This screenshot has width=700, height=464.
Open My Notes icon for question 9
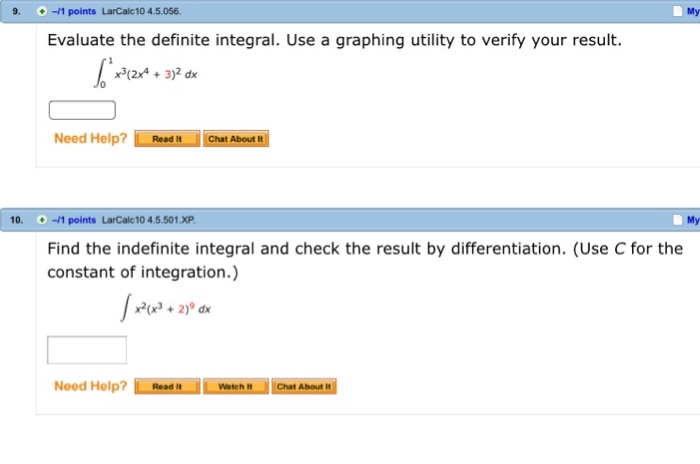pos(678,11)
